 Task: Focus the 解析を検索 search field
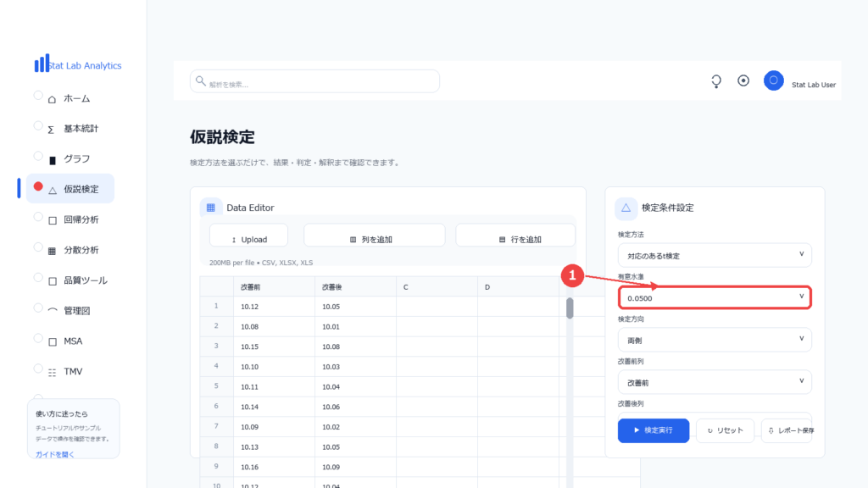[x=314, y=81]
